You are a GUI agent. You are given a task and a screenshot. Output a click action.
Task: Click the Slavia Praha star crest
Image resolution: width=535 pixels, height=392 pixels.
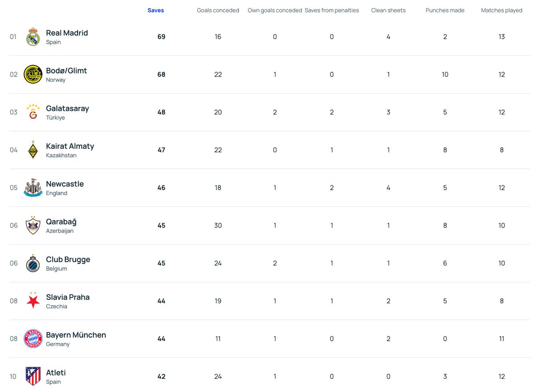(x=33, y=301)
